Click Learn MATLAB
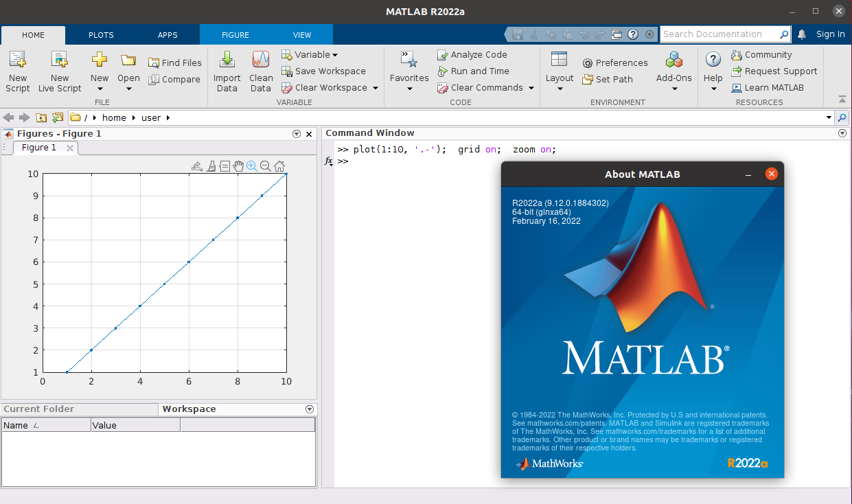 767,88
